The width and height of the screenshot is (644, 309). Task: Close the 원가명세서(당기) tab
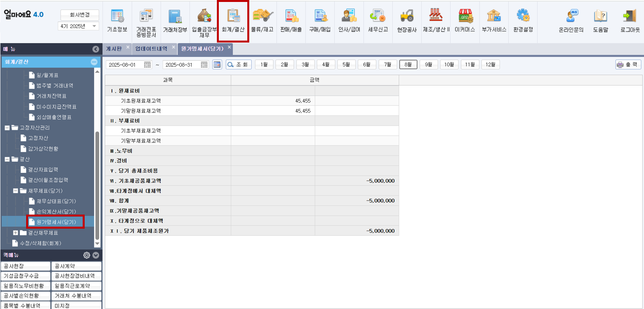(x=229, y=47)
